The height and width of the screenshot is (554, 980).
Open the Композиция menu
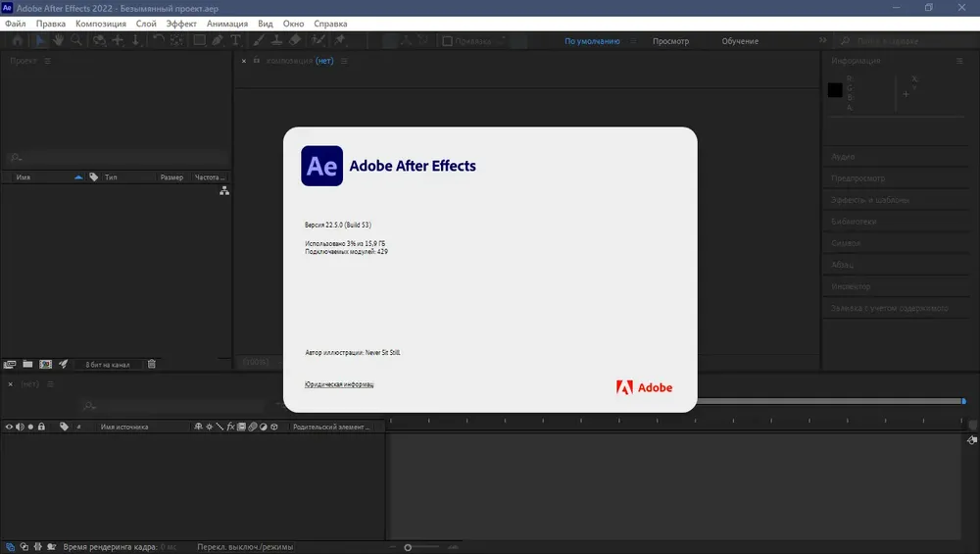(101, 24)
